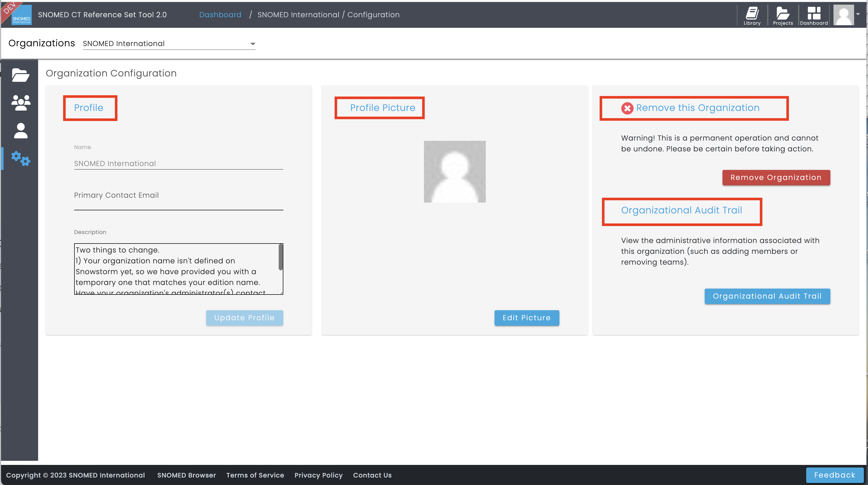The height and width of the screenshot is (485, 868).
Task: Open the Library icon in header
Action: tap(752, 15)
